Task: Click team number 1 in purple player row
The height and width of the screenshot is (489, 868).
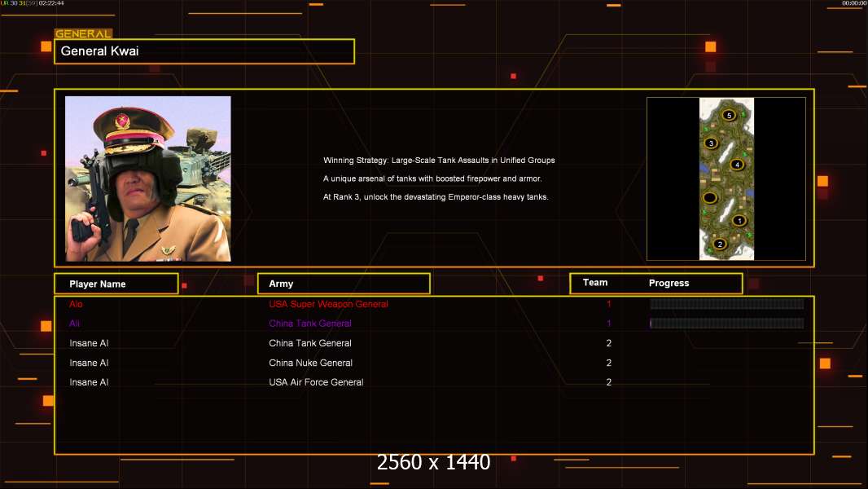Action: (609, 324)
